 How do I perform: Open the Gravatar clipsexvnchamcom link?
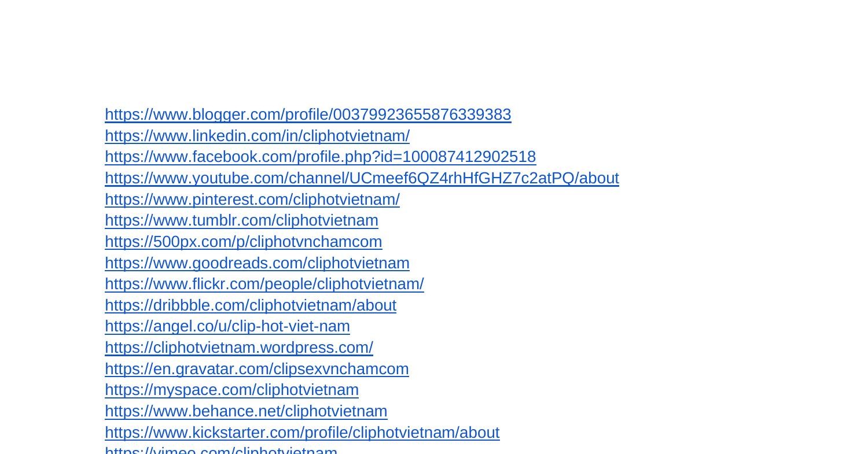pyautogui.click(x=256, y=369)
